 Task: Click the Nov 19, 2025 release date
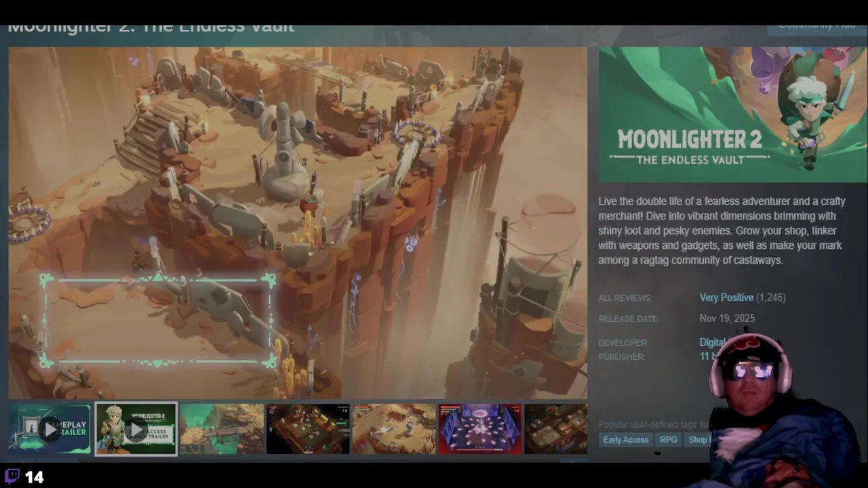pos(727,318)
